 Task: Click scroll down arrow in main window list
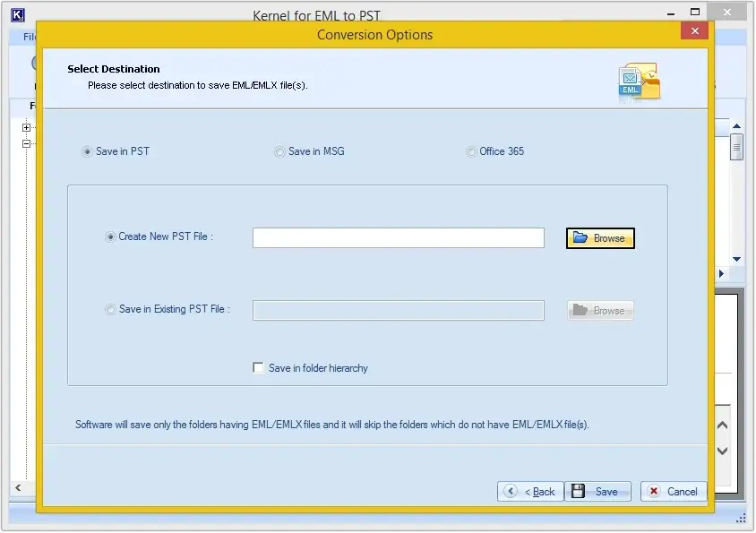736,260
